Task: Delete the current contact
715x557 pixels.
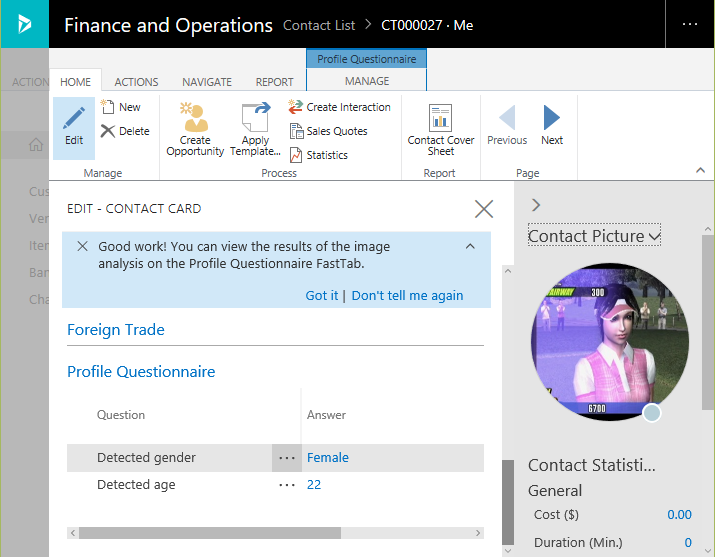Action: click(x=125, y=131)
